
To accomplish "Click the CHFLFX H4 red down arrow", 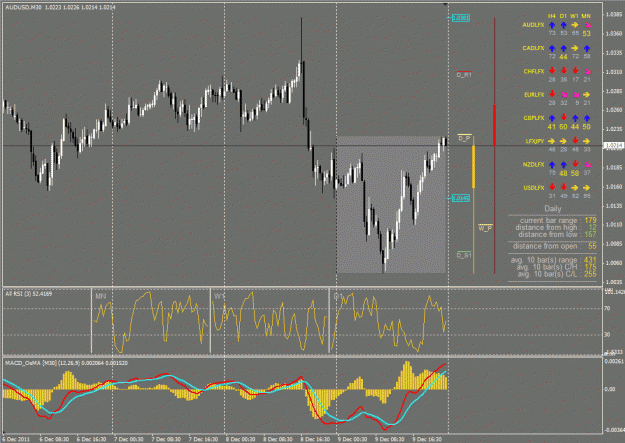I will pyautogui.click(x=552, y=71).
